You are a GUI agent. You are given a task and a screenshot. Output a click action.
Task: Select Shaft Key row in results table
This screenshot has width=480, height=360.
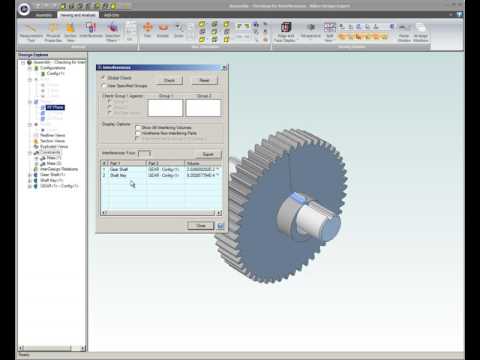point(160,175)
